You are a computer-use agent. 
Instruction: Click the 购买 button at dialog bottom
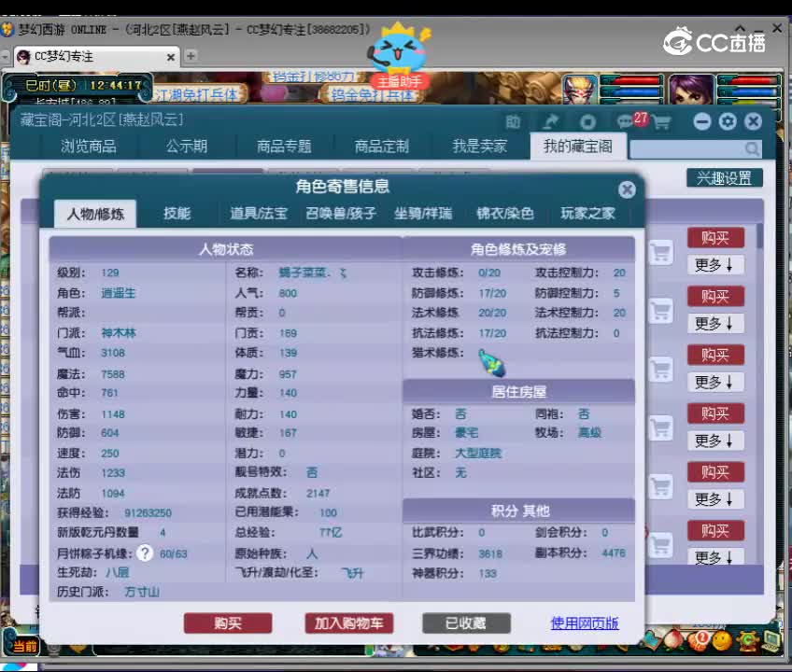click(x=228, y=623)
